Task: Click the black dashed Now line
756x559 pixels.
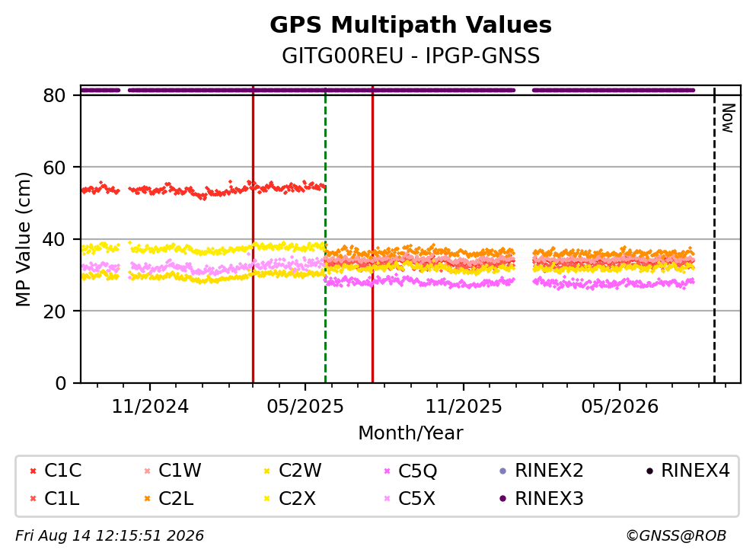Action: click(x=714, y=235)
